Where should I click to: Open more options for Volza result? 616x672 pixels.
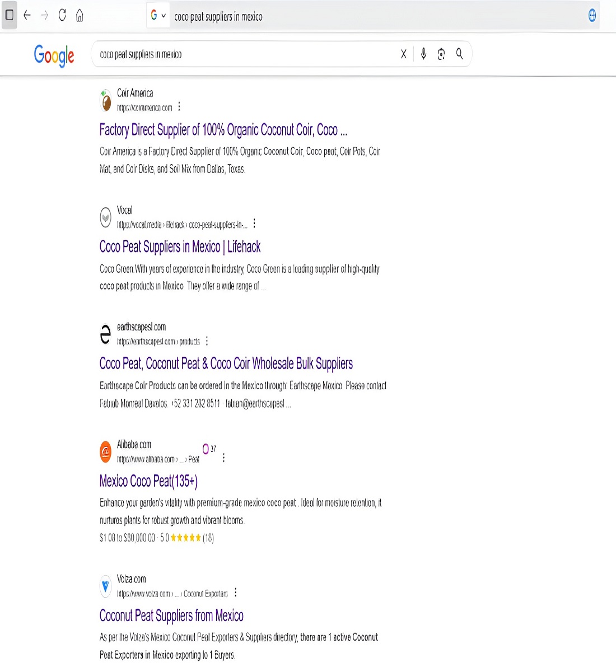tap(236, 592)
